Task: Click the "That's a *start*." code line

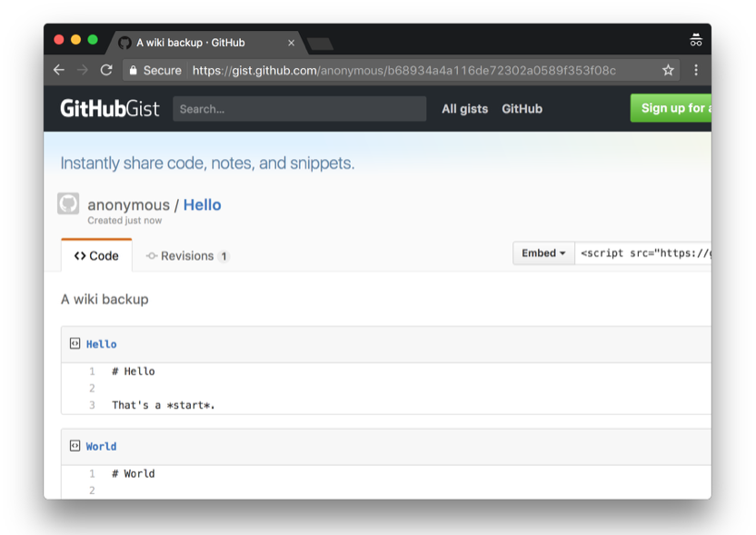Action: tap(164, 405)
